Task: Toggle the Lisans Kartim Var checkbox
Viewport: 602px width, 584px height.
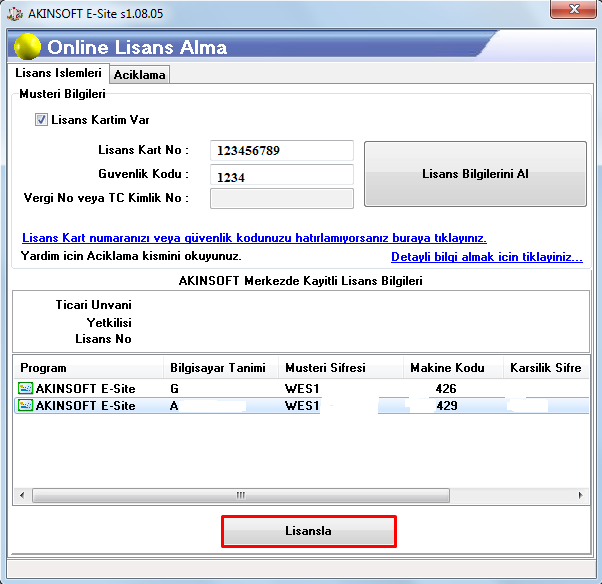Action: pyautogui.click(x=41, y=119)
